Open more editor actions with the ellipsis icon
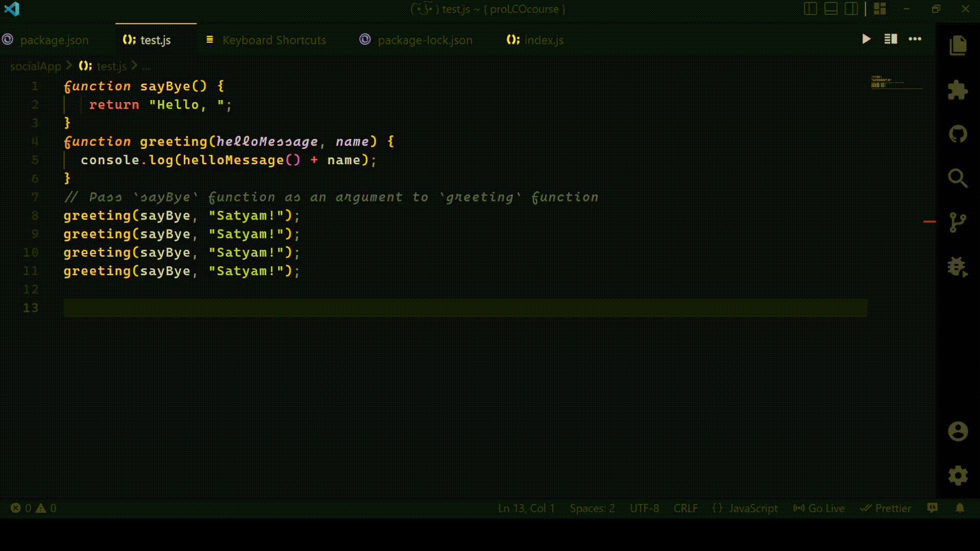 pos(915,39)
